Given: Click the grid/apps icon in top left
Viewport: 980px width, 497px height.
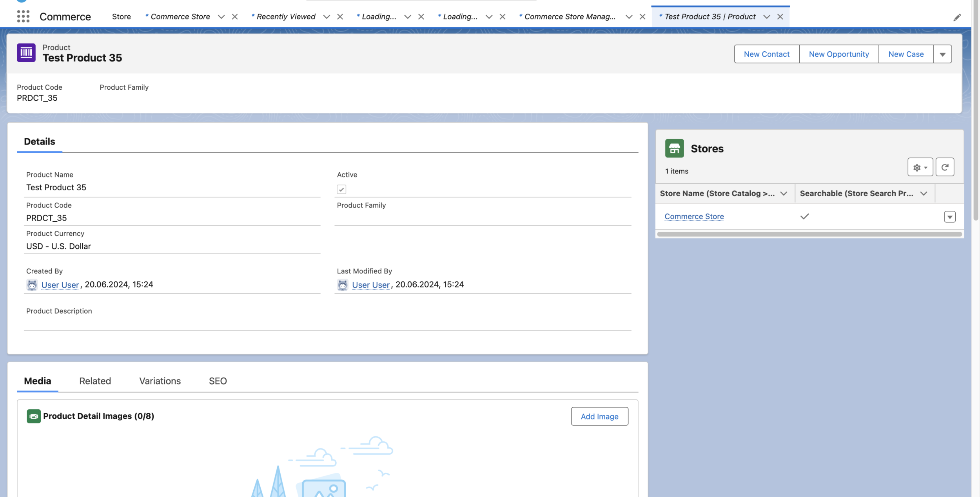Looking at the screenshot, I should tap(23, 16).
